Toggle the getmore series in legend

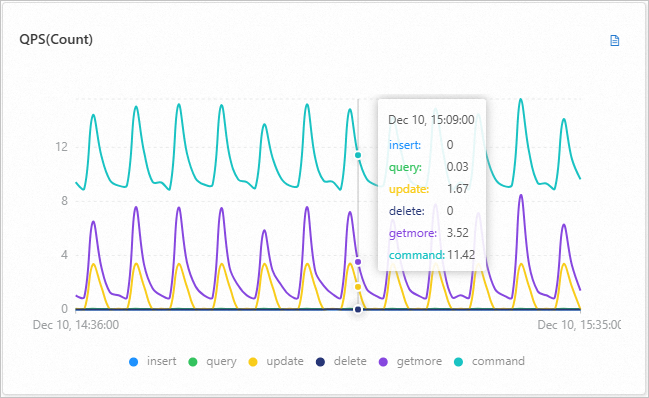tap(410, 361)
